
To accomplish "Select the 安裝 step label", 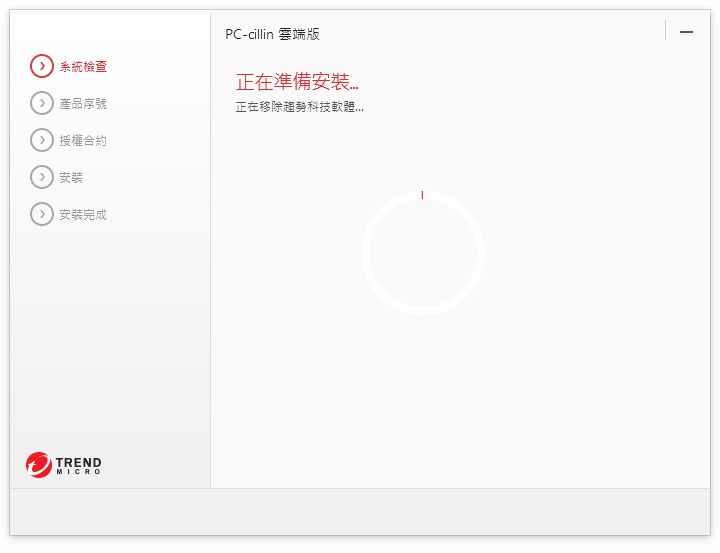I will [x=71, y=178].
